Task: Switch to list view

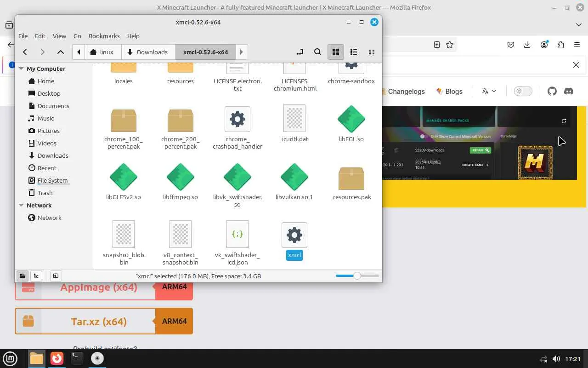Action: tap(354, 52)
